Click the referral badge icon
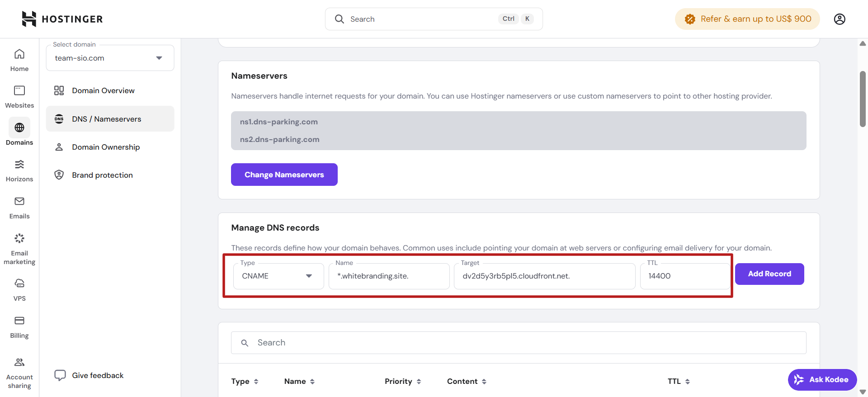This screenshot has height=397, width=868. pos(690,19)
